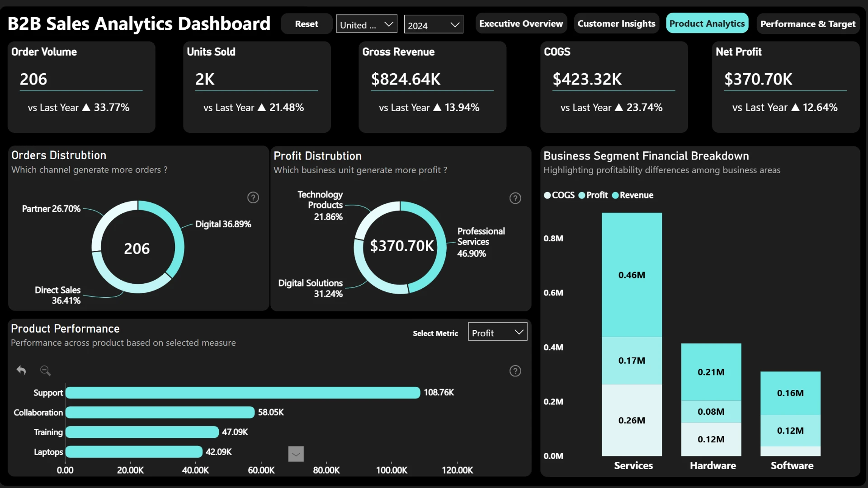Select the Product Analytics tab
868x488 pixels.
(x=707, y=23)
